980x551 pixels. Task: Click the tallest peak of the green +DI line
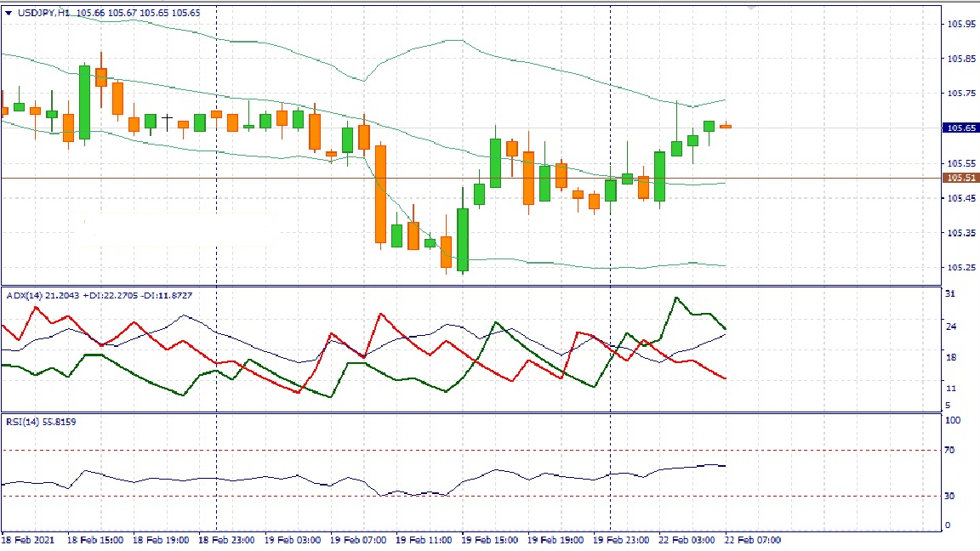pyautogui.click(x=675, y=298)
